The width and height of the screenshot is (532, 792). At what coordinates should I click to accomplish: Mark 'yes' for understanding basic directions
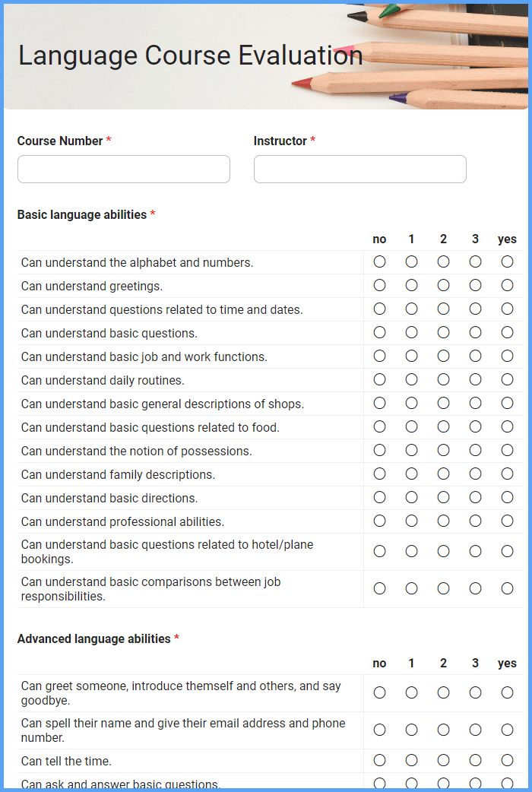coord(507,498)
